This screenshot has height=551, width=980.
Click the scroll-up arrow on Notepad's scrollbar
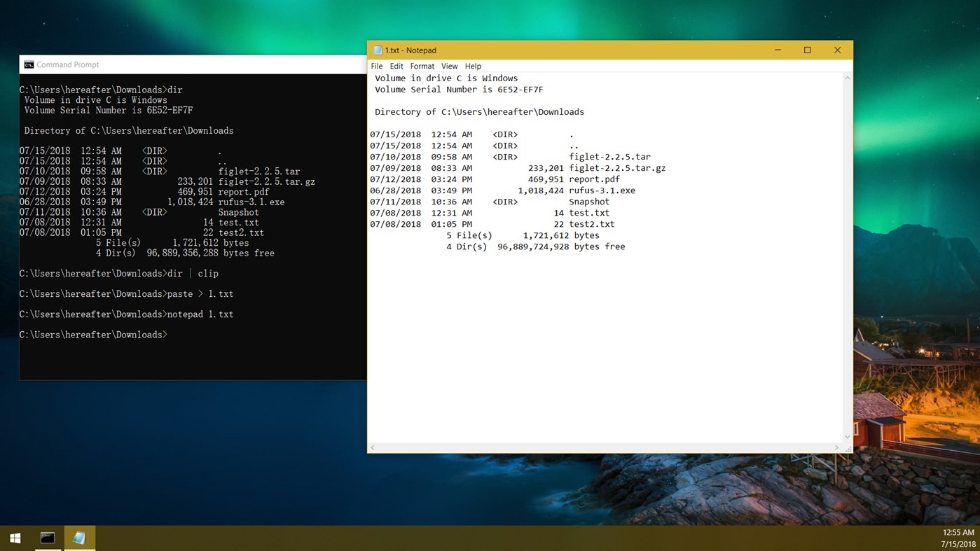click(x=847, y=76)
